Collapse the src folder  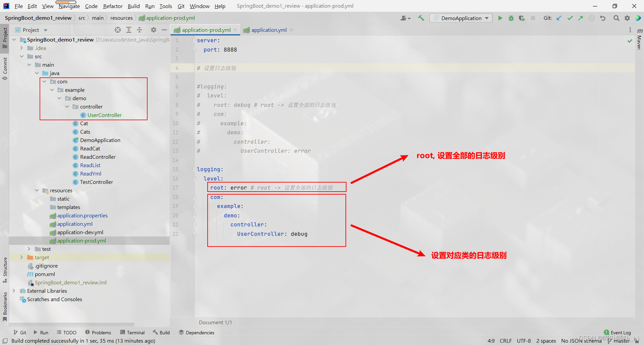click(x=21, y=57)
